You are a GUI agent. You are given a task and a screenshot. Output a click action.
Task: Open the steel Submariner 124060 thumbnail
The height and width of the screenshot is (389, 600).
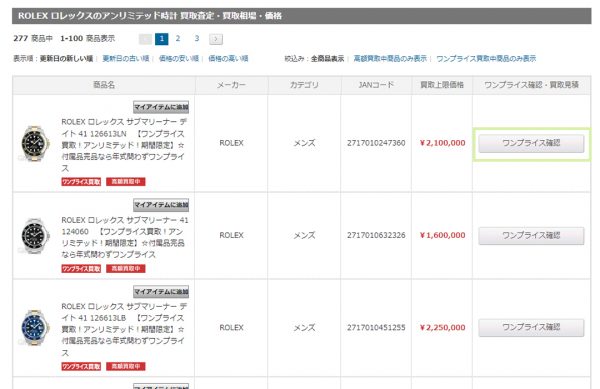click(35, 236)
